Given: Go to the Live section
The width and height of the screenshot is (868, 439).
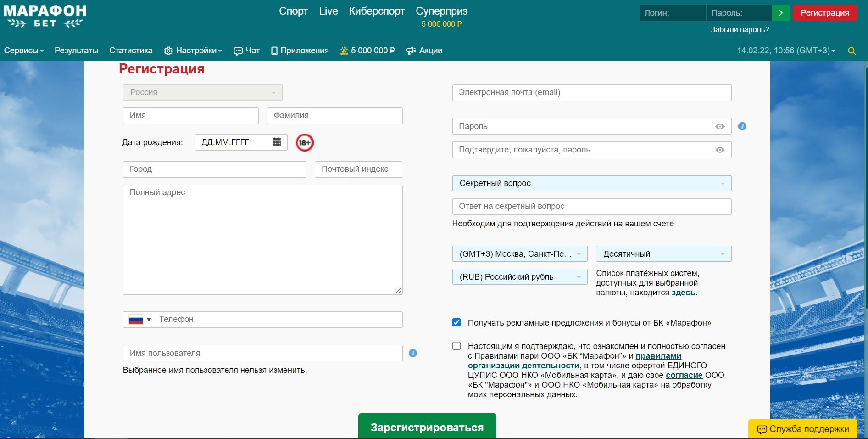Looking at the screenshot, I should 328,11.
